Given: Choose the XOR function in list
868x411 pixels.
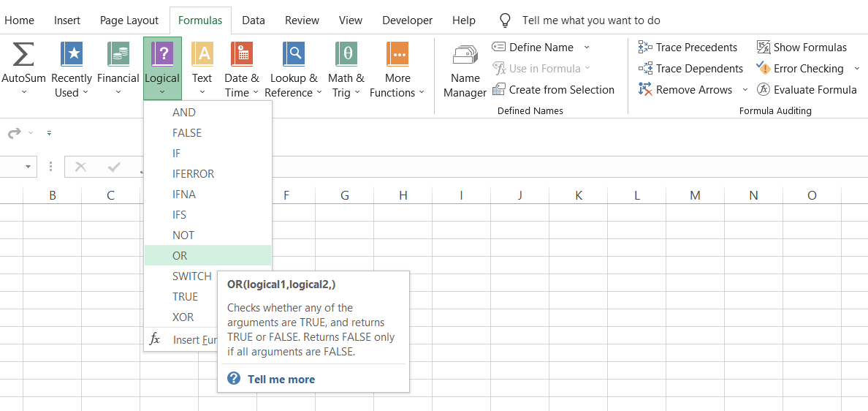Looking at the screenshot, I should [183, 317].
